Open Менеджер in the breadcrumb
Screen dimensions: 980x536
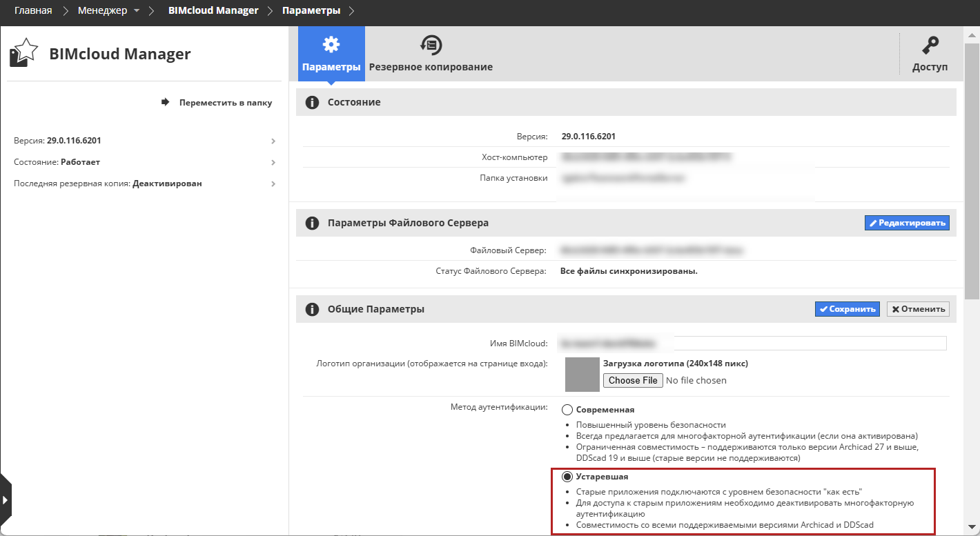(103, 11)
